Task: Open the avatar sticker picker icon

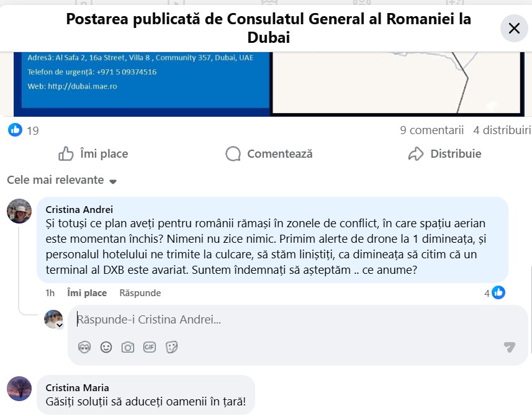Action: (84, 348)
